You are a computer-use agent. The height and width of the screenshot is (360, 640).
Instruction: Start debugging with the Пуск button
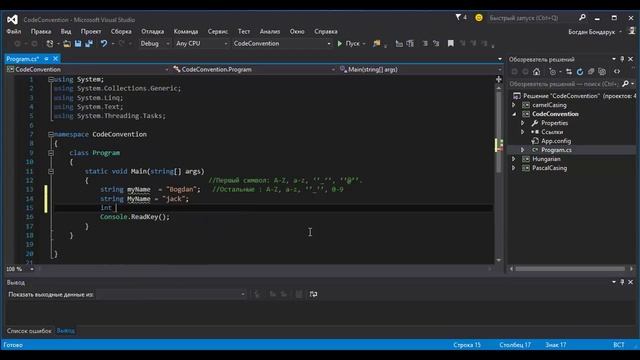point(349,43)
